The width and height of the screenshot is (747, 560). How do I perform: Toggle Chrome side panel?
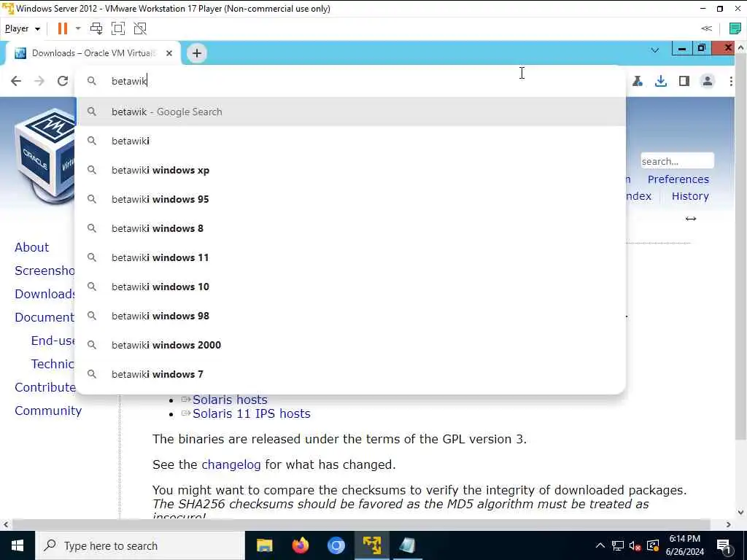[684, 81]
